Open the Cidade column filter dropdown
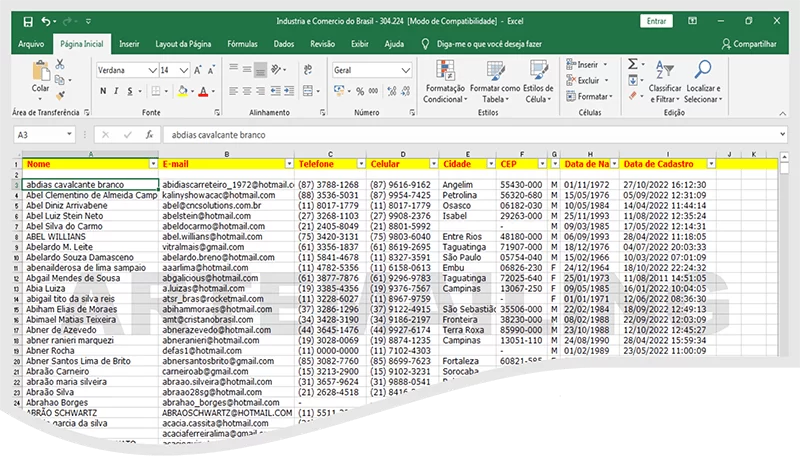This screenshot has width=800, height=456. pos(491,164)
